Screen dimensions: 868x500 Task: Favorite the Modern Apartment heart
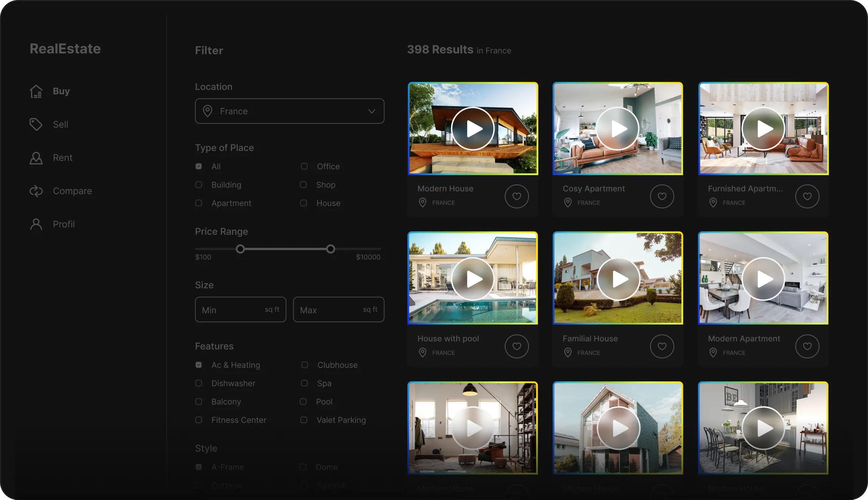click(807, 346)
